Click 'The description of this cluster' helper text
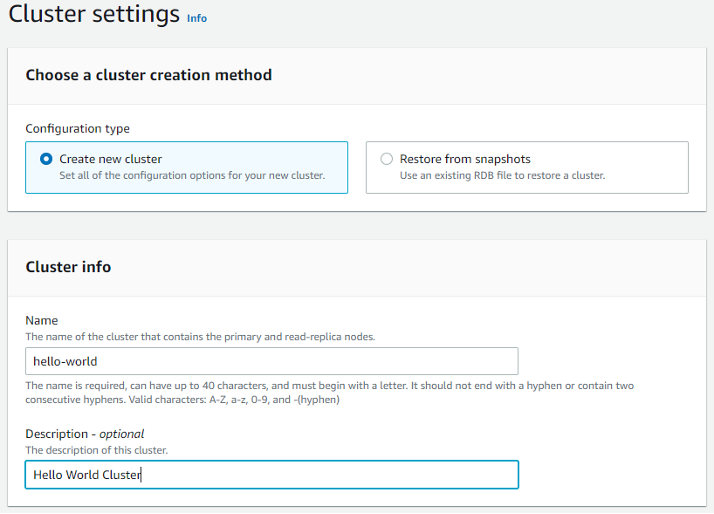The height and width of the screenshot is (514, 714). tap(96, 450)
